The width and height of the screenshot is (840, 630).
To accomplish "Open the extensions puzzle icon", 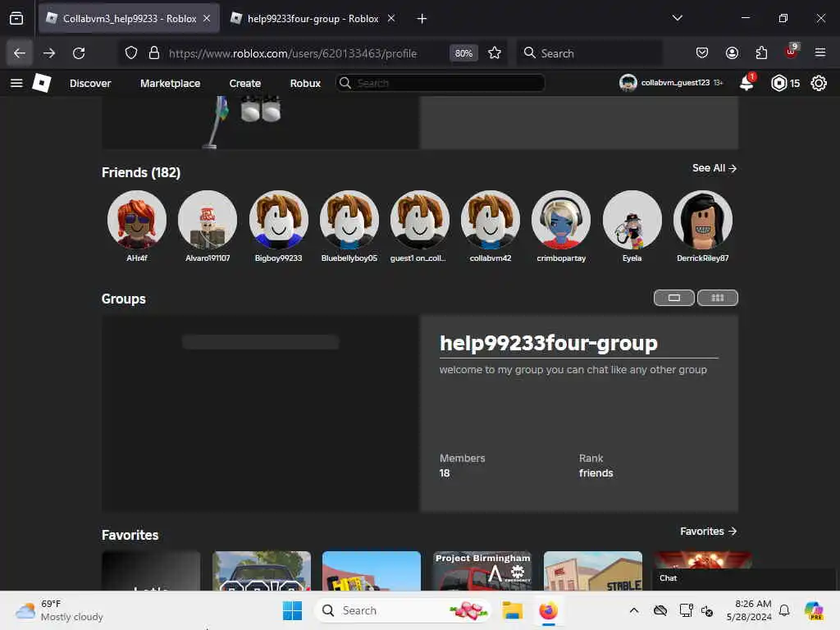I will pos(761,52).
